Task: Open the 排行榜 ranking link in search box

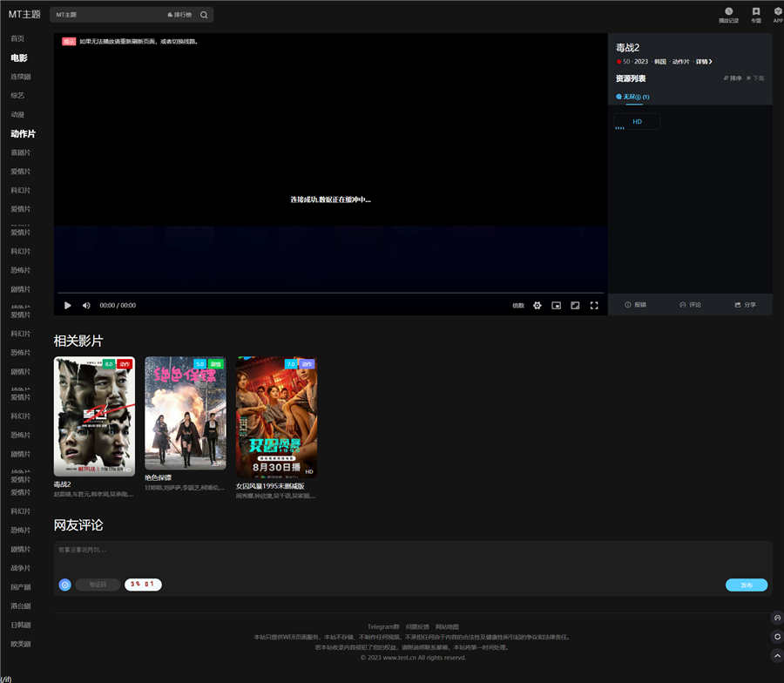Action: click(x=179, y=15)
